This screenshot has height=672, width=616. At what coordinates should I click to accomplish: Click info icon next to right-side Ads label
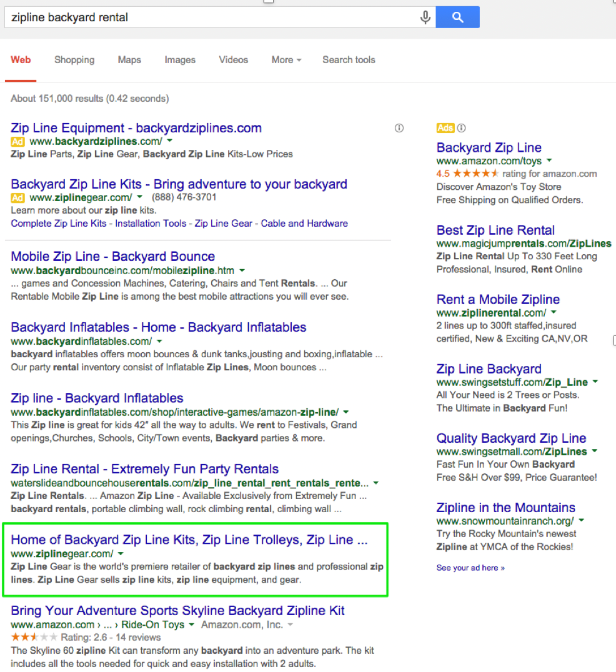click(461, 127)
